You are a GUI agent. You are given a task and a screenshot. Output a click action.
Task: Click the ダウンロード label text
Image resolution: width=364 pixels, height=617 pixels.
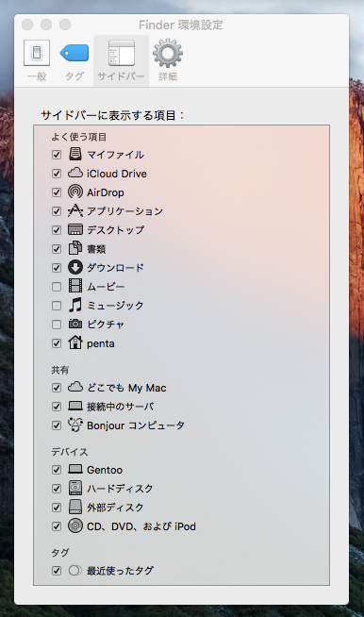click(x=115, y=268)
